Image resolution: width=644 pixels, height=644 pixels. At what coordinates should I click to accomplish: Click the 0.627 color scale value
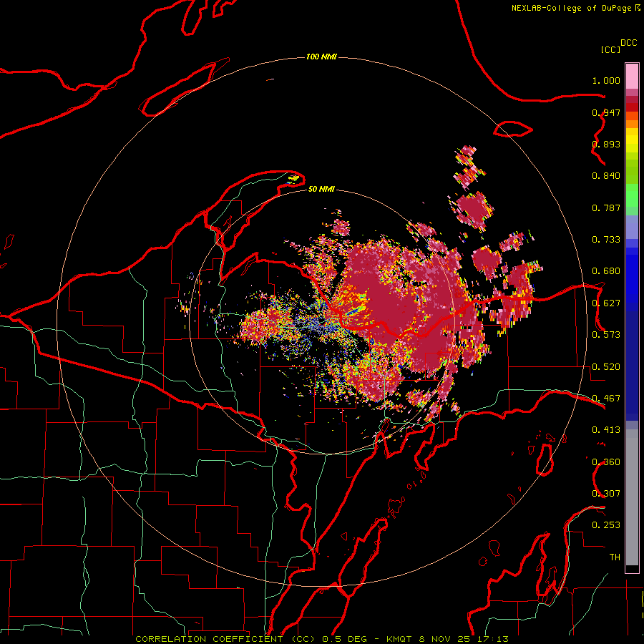606,303
